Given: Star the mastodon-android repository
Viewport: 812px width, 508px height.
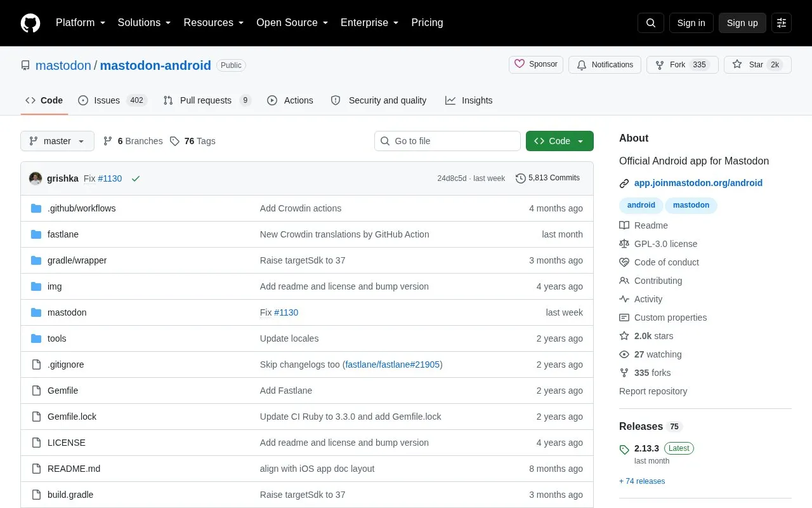Looking at the screenshot, I should click(757, 65).
